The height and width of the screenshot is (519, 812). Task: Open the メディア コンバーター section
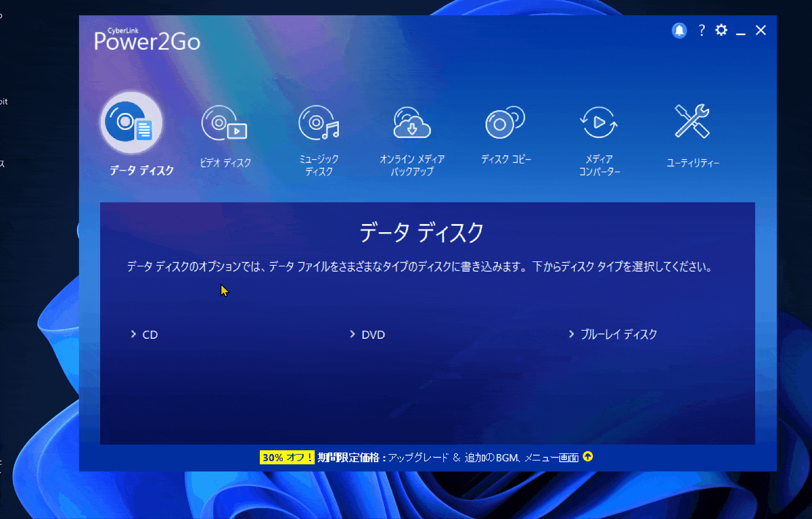coord(599,122)
